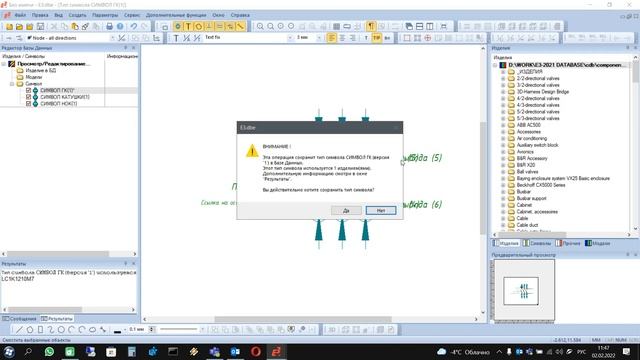Collapse the Символ folder in database tree
This screenshot has width=640, height=360.
click(12, 84)
